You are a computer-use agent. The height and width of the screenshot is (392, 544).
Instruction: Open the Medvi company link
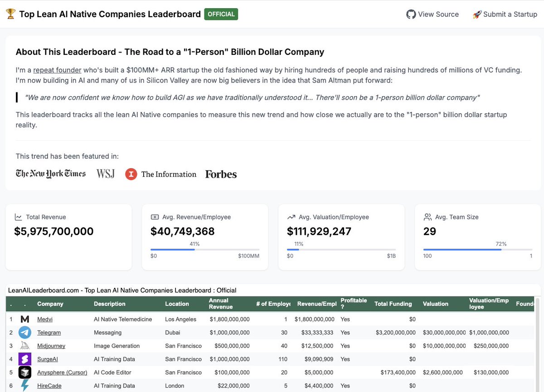[45, 319]
